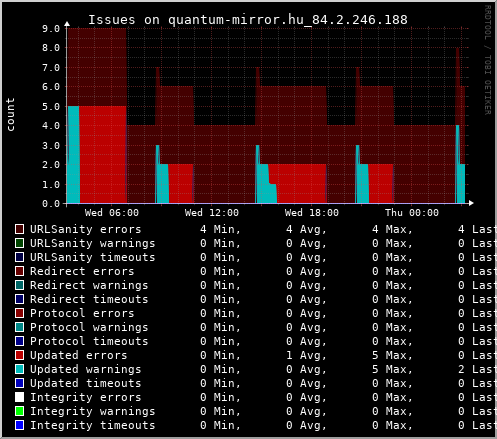Select the Redirect errors legend swatch
Image resolution: width=497 pixels, height=439 pixels.
(20, 271)
